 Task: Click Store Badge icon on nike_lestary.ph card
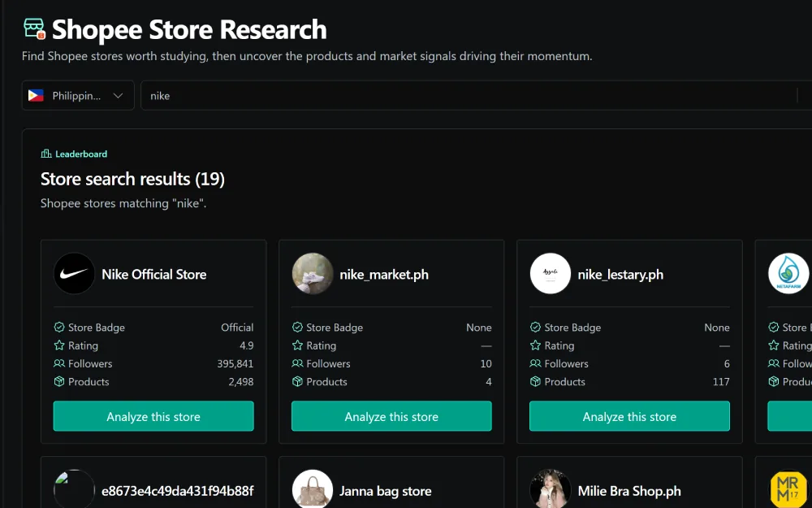point(535,327)
